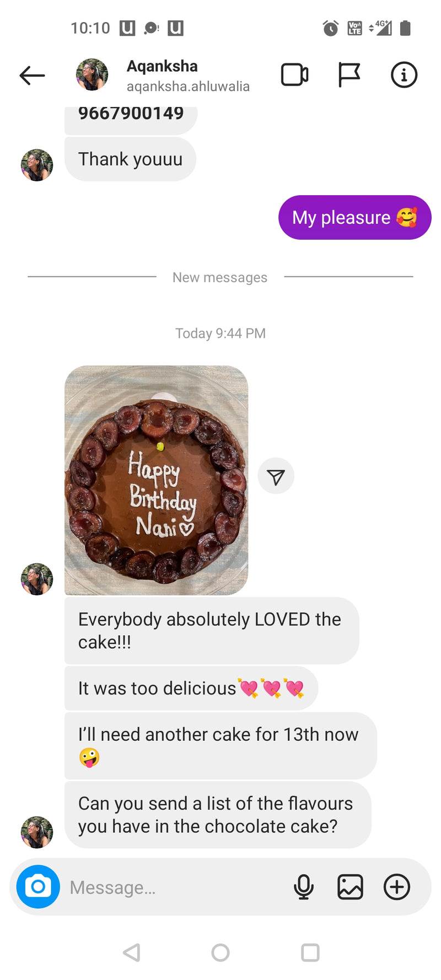Select the 'My pleasure' sent message
Screen dimensions: 441x980
click(x=355, y=217)
